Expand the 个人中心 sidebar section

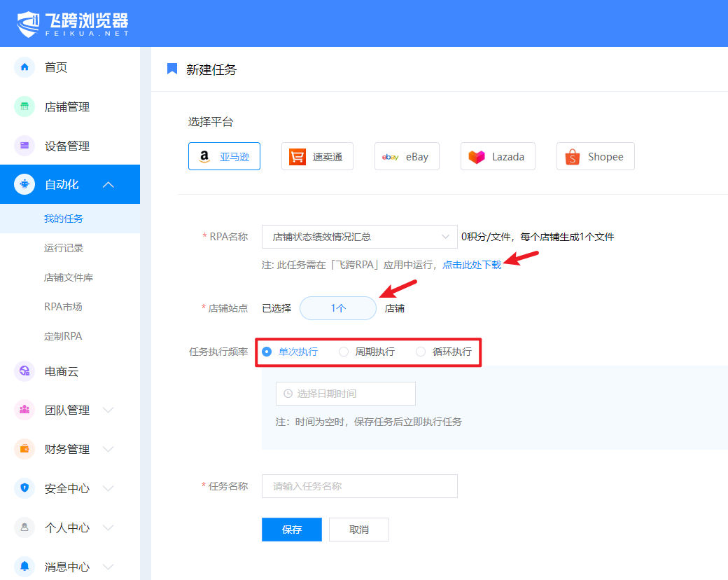tap(108, 527)
